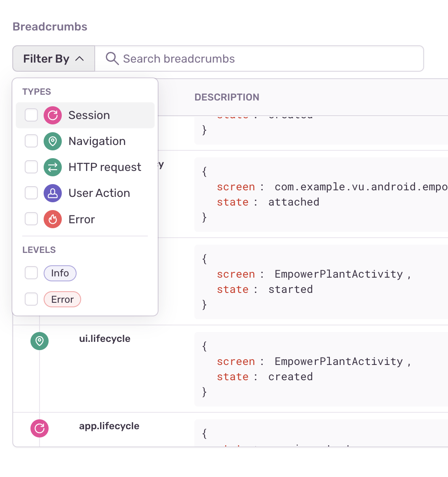Check the Error type checkbox

tap(31, 219)
